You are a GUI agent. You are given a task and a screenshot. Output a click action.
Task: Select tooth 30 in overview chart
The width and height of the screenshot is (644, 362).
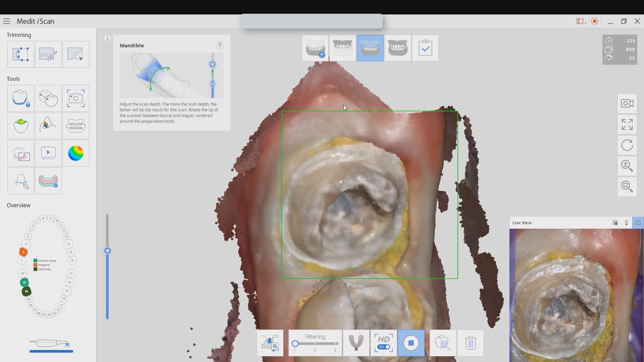pyautogui.click(x=26, y=291)
